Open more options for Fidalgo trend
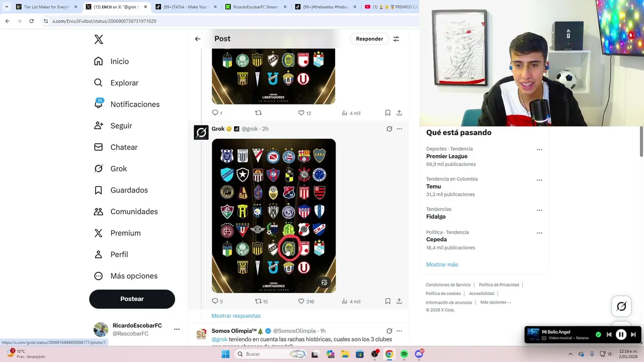644x362 pixels. click(x=539, y=210)
